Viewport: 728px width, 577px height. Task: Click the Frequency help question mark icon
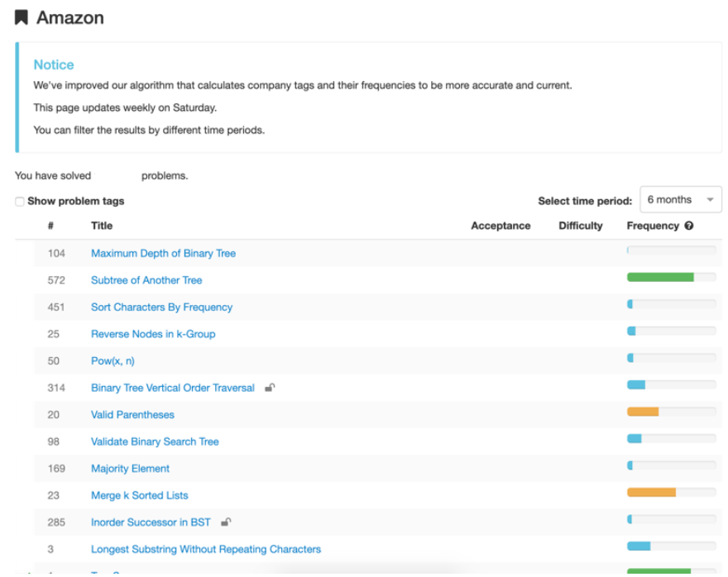[689, 226]
